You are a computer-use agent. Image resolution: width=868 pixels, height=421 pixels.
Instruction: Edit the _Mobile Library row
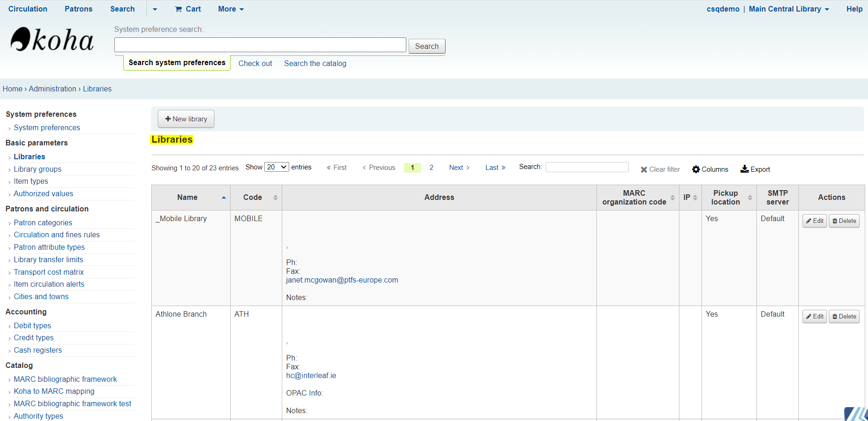tap(814, 221)
